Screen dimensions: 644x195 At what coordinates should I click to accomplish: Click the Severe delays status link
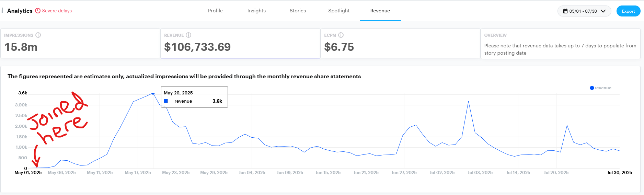[57, 11]
